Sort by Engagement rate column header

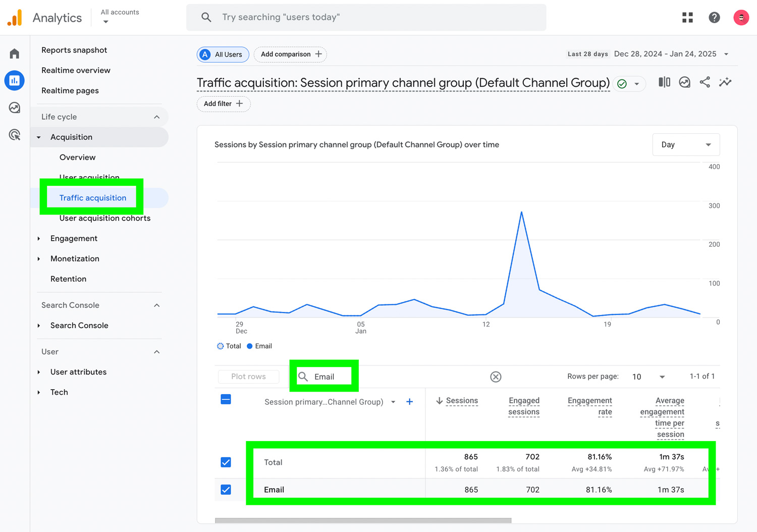point(589,406)
